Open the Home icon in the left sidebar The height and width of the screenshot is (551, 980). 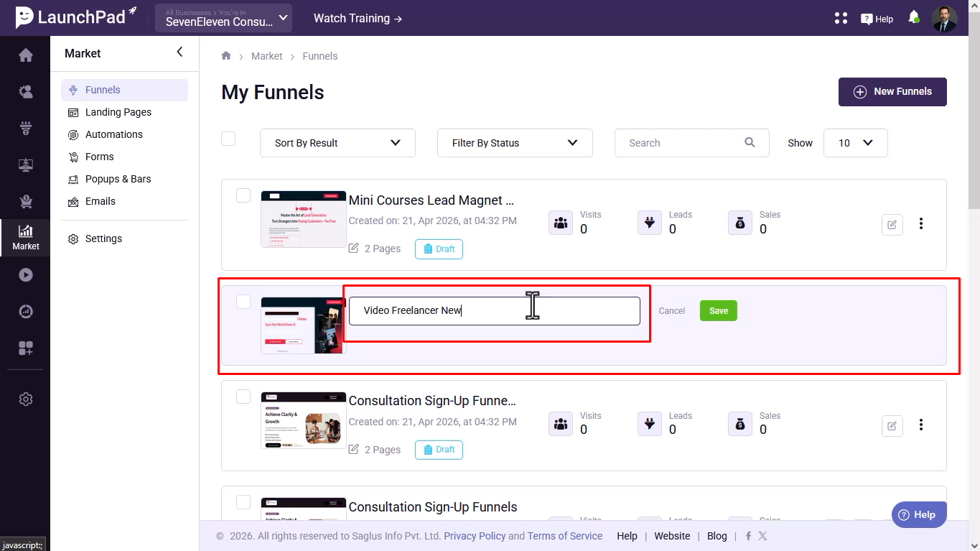[x=26, y=55]
